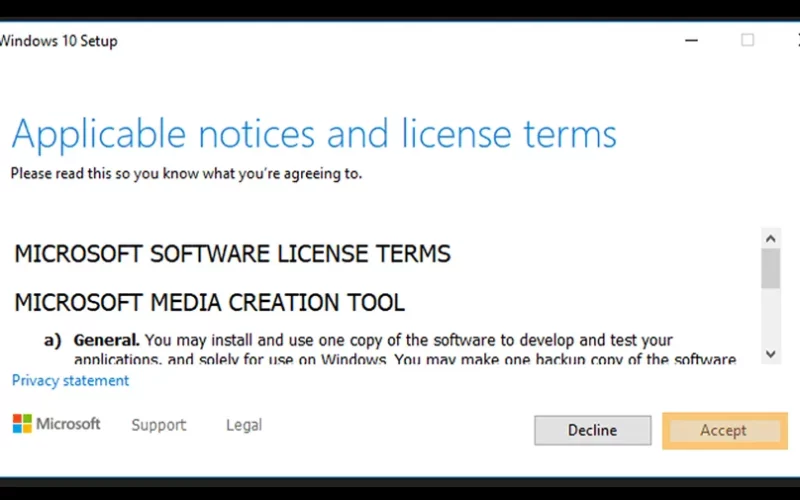800x500 pixels.
Task: Click the "Applicable notices and license terms" title
Action: [314, 134]
